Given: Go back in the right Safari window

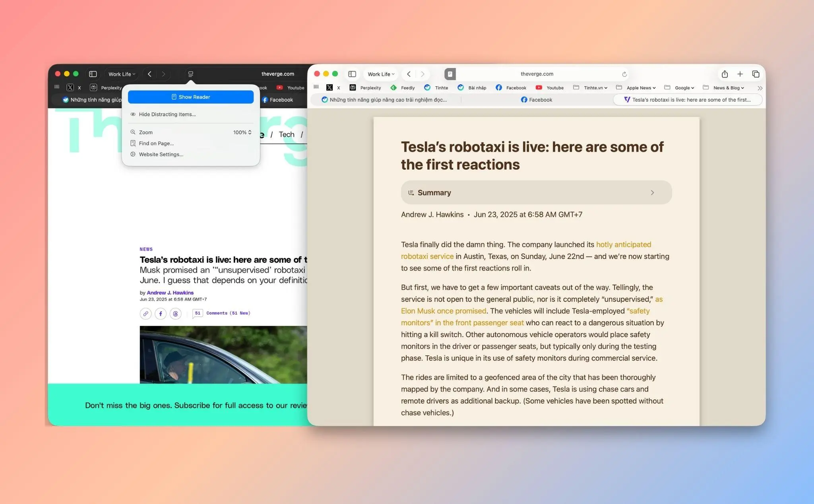Looking at the screenshot, I should (x=409, y=74).
